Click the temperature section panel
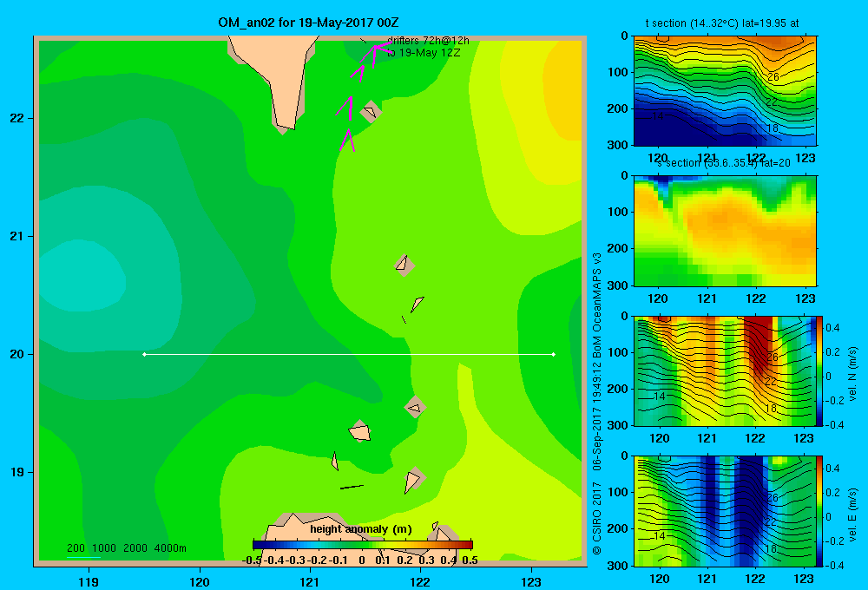 725,91
